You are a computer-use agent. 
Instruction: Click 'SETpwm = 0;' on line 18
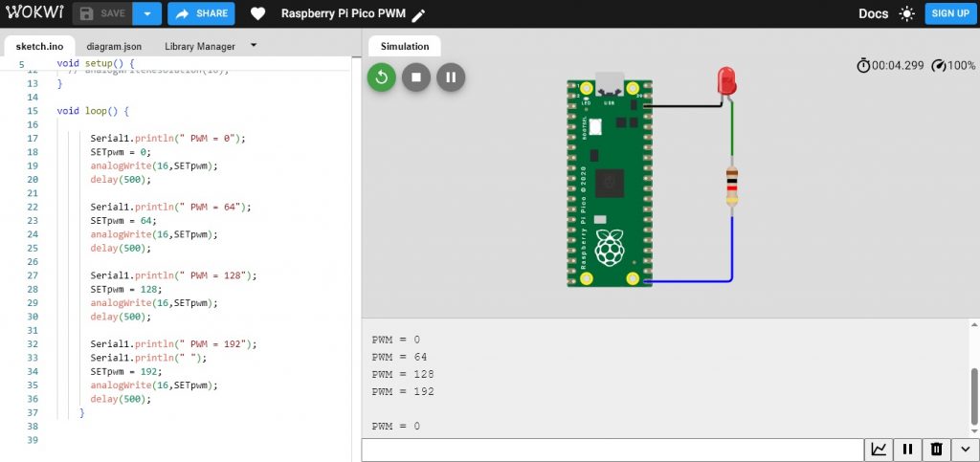pyautogui.click(x=121, y=152)
